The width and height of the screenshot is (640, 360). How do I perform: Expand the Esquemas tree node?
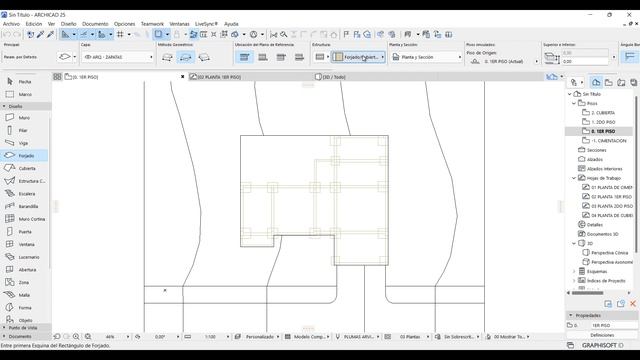(574, 271)
